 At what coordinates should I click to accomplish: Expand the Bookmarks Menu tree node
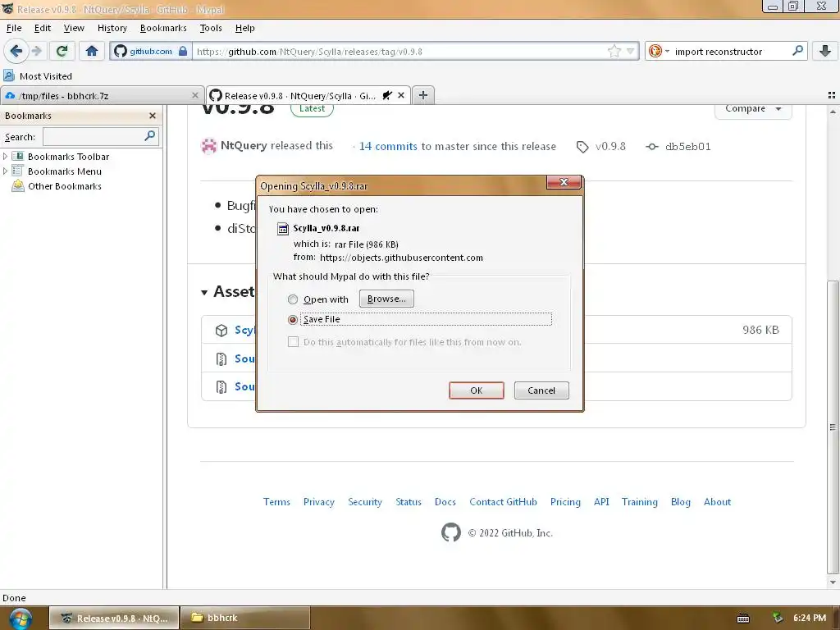6,171
